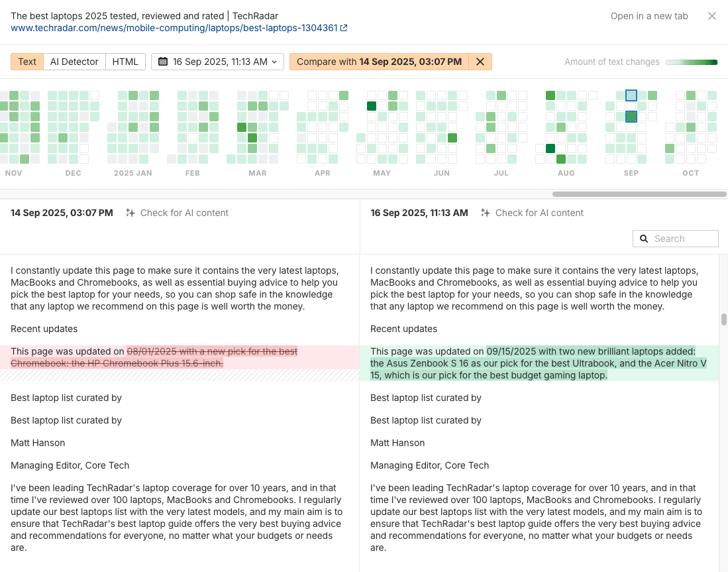Image resolution: width=728 pixels, height=572 pixels.
Task: Remove the 'Compare with 14 Sep' comparison chip
Action: click(480, 61)
